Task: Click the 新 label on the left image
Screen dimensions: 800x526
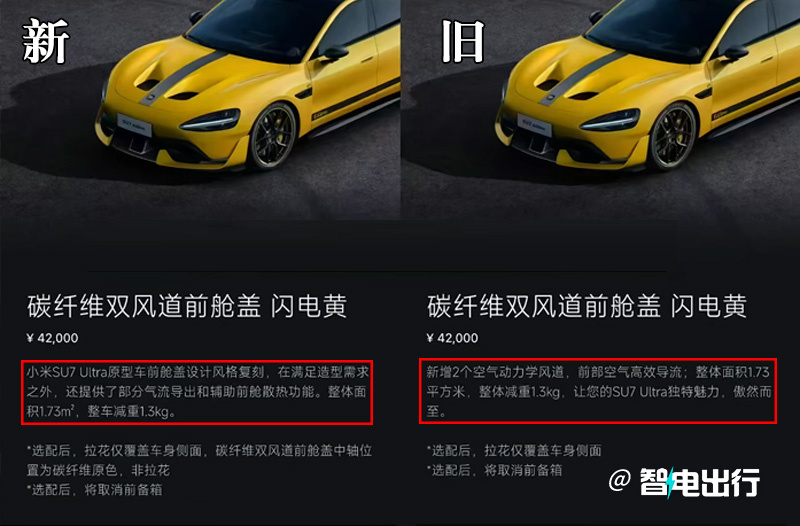Action: [x=46, y=41]
